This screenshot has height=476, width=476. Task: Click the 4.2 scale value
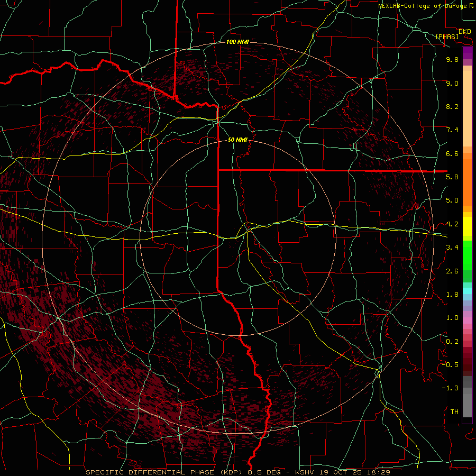click(452, 224)
